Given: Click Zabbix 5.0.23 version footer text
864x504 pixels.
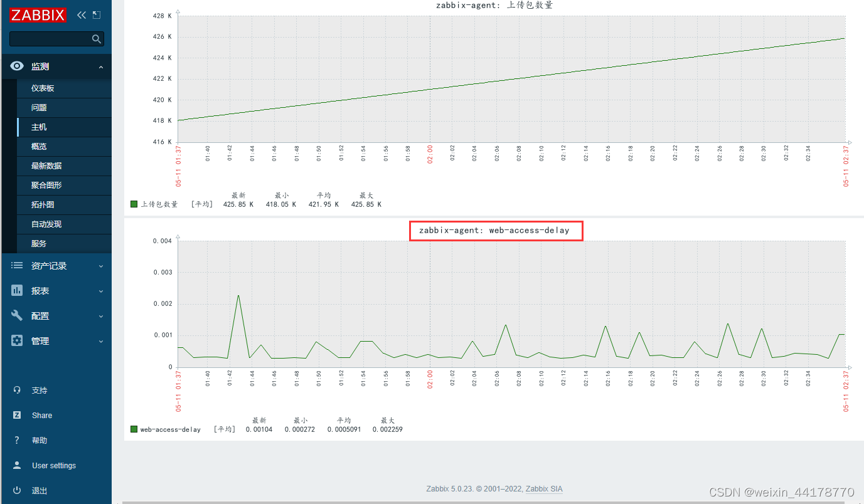Looking at the screenshot, I should click(x=449, y=489).
